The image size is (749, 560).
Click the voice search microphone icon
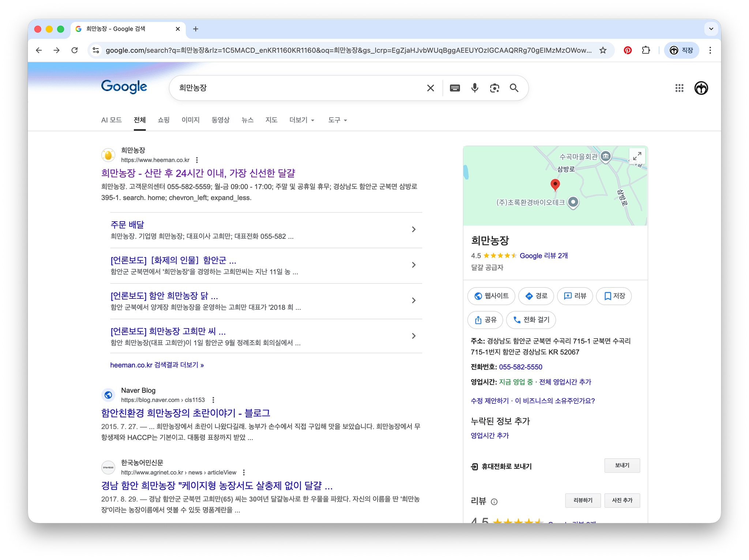475,88
